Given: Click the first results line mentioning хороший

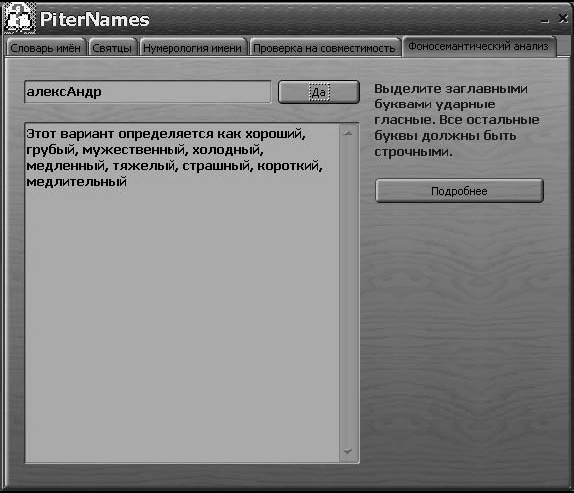Looking at the screenshot, I should [x=166, y=134].
